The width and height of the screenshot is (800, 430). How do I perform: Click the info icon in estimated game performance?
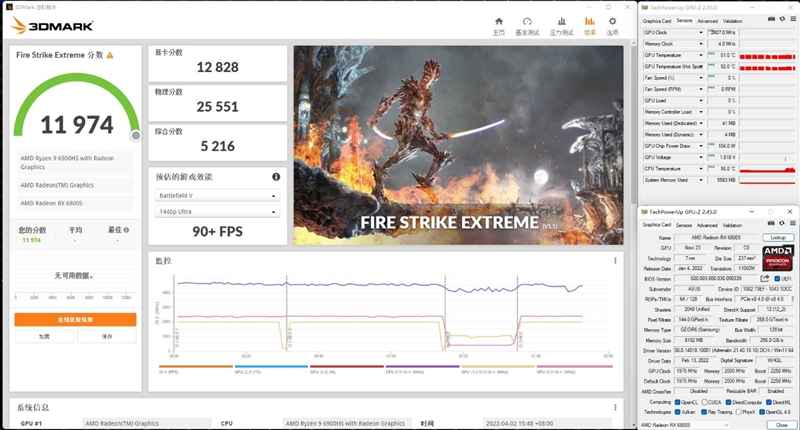point(276,176)
